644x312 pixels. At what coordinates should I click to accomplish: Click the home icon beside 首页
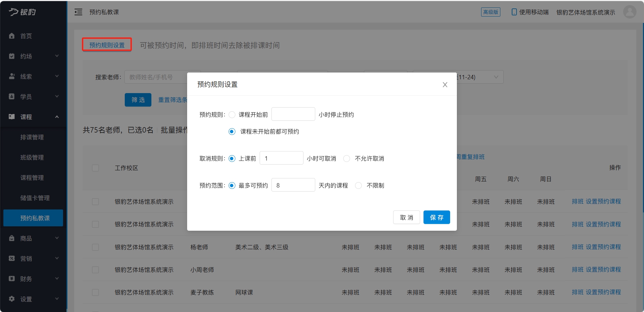(x=12, y=36)
